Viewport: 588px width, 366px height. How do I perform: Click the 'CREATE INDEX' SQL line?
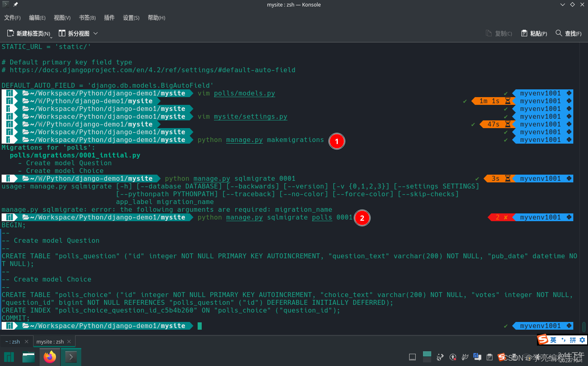171,310
